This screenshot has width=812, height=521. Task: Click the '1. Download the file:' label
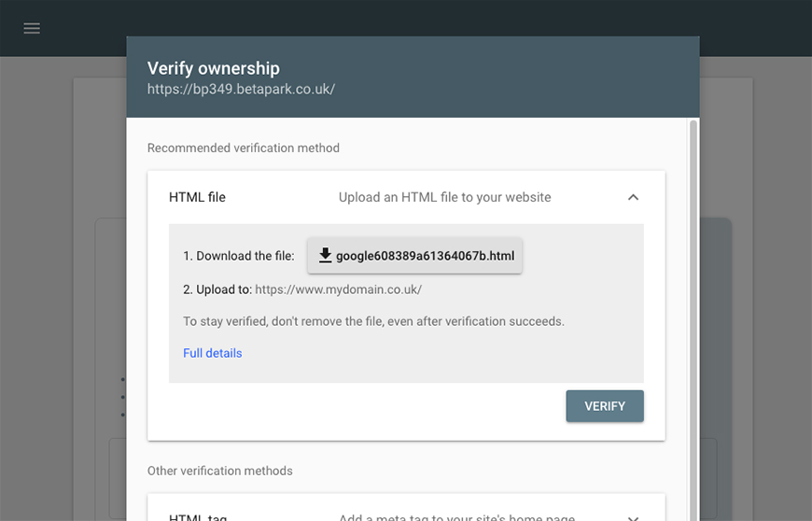[x=238, y=256]
